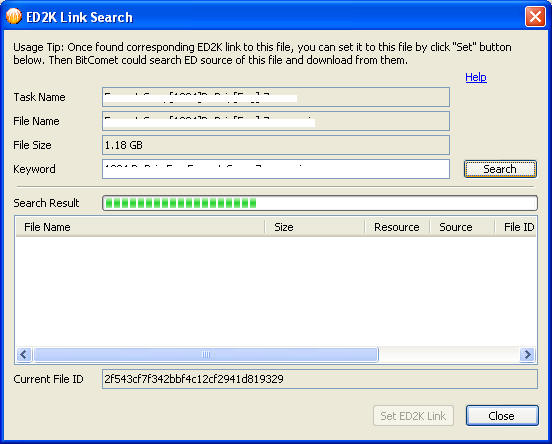The image size is (552, 444).
Task: Click the right arrow of the horizontal scrollbar
Action: (x=527, y=354)
